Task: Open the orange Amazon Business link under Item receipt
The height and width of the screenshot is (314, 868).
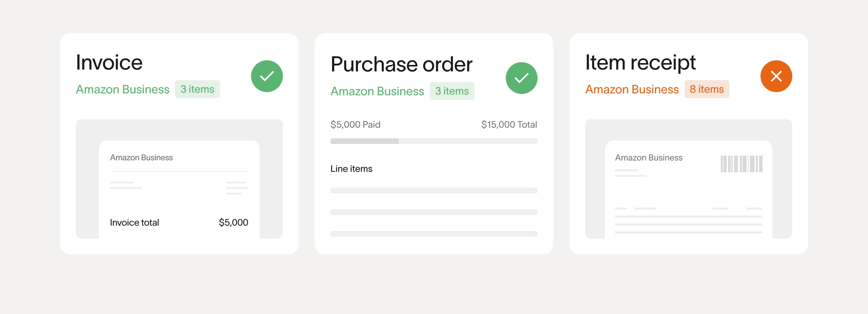Action: (x=632, y=89)
